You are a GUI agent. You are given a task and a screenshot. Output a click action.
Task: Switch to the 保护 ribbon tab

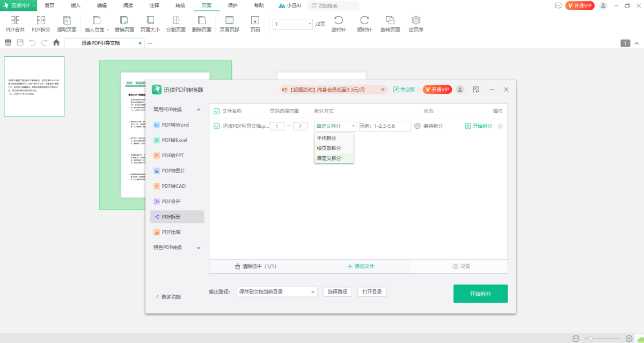[x=232, y=5]
